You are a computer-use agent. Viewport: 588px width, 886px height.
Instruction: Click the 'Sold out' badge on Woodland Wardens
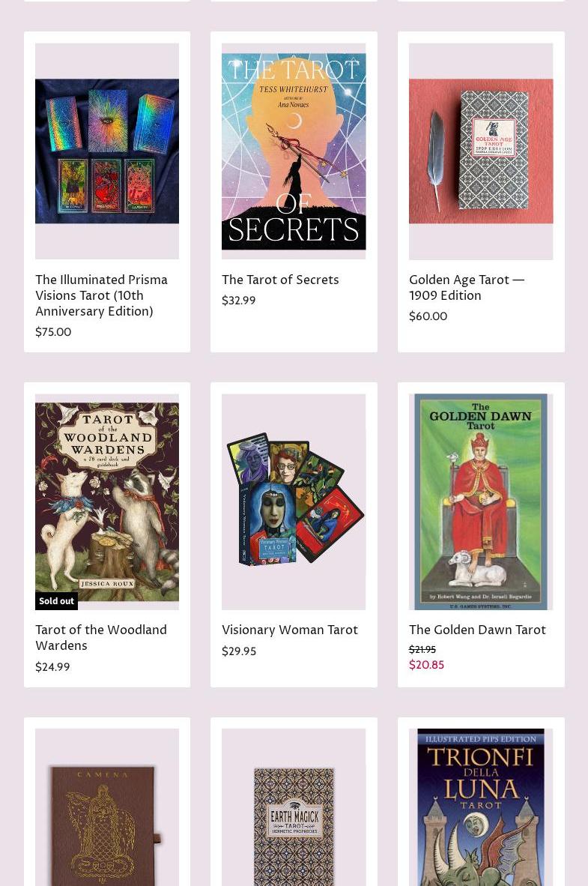click(56, 600)
